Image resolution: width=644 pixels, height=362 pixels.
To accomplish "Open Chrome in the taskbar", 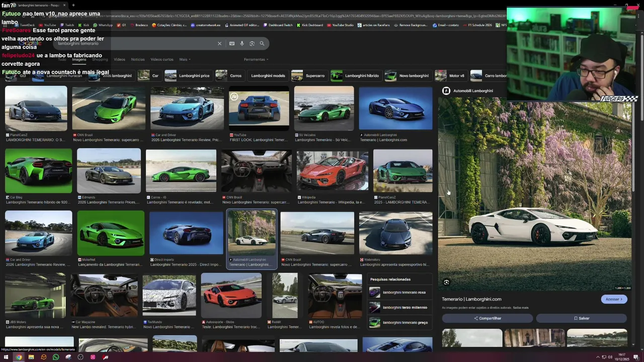I will click(19, 357).
